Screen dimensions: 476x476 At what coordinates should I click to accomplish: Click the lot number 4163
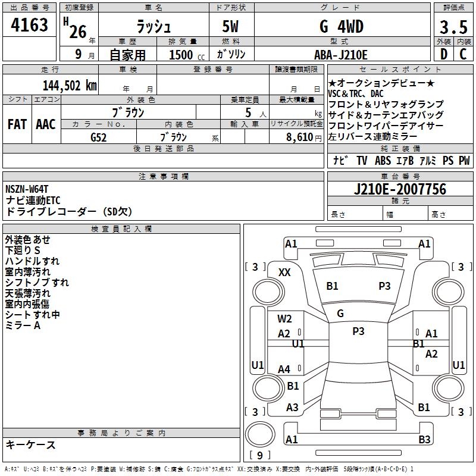(x=29, y=24)
